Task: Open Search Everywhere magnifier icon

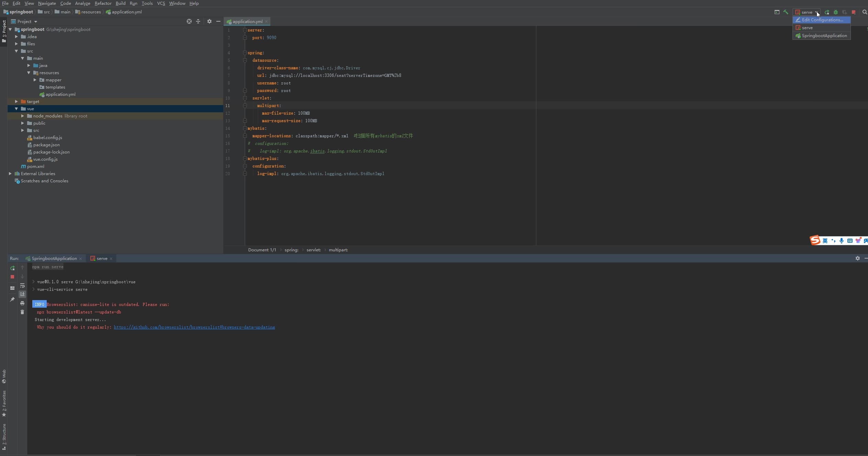Action: [x=865, y=12]
